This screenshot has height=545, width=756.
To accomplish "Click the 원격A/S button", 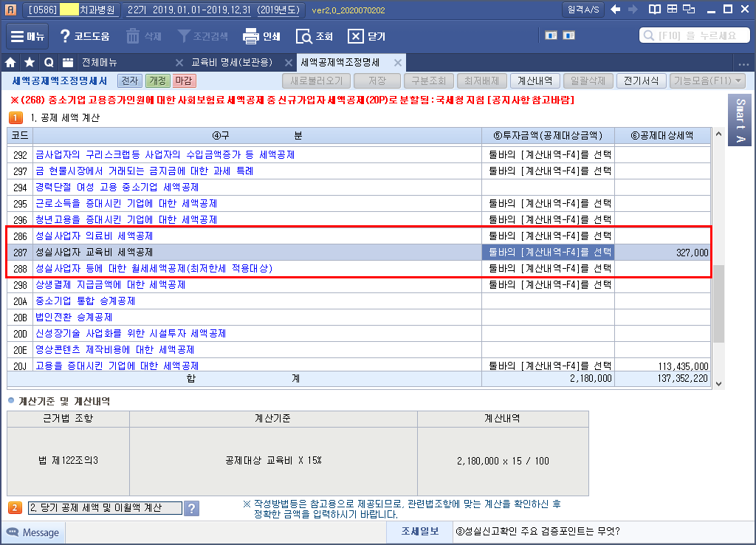I will (x=583, y=10).
